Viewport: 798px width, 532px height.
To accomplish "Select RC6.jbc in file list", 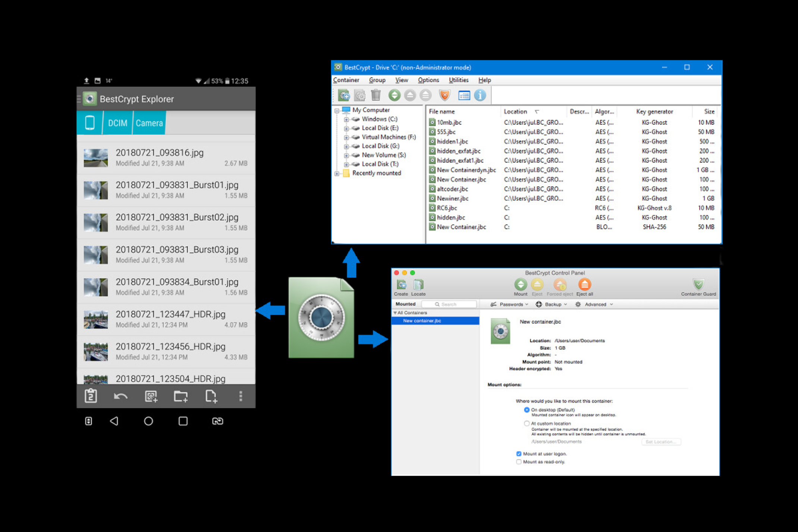I will click(446, 208).
